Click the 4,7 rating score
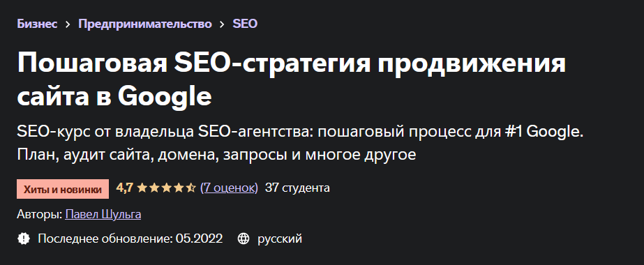The height and width of the screenshot is (265, 644). tap(124, 188)
